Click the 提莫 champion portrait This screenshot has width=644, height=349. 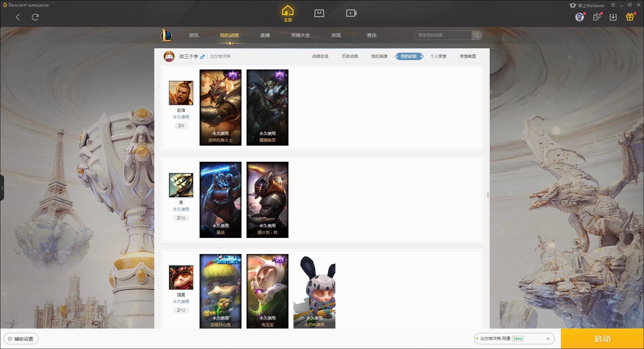pos(181,277)
